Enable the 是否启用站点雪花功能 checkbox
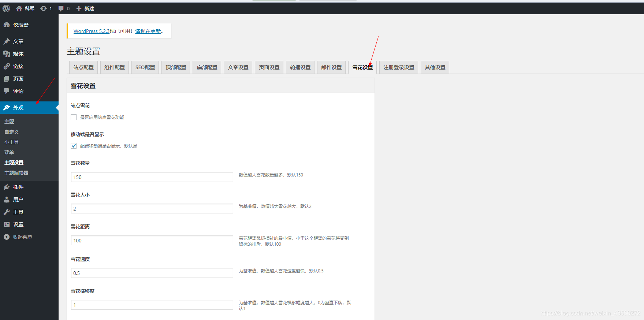The height and width of the screenshot is (320, 644). pos(74,117)
